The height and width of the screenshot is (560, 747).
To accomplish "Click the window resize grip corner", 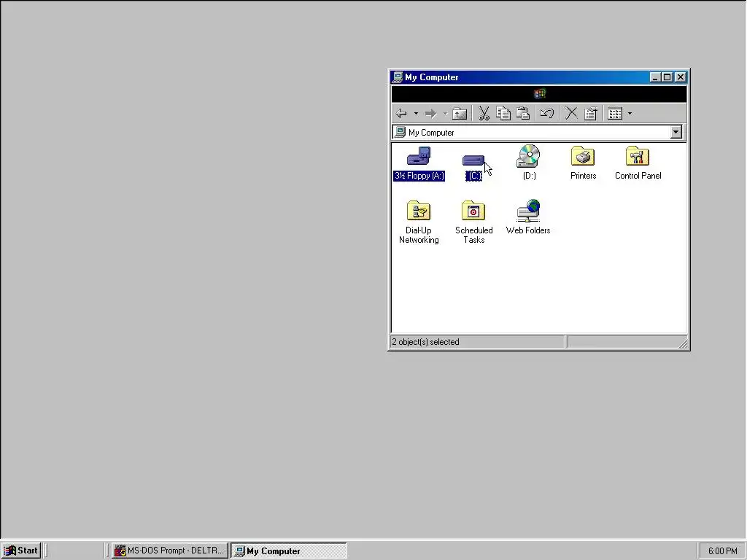I will 683,343.
